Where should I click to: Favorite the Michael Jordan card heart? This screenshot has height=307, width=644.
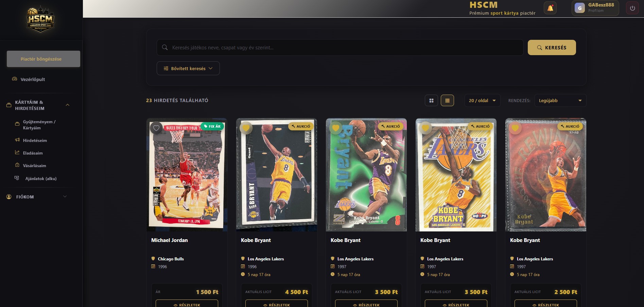point(156,128)
